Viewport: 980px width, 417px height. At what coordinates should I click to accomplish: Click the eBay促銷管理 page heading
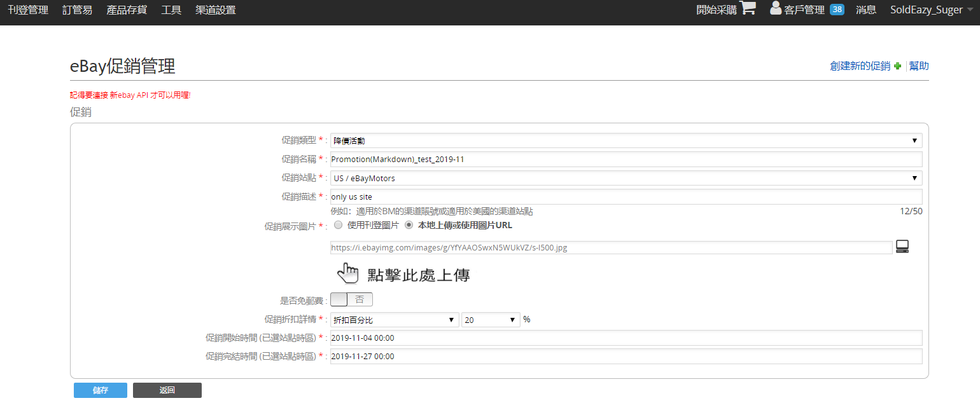tap(123, 65)
